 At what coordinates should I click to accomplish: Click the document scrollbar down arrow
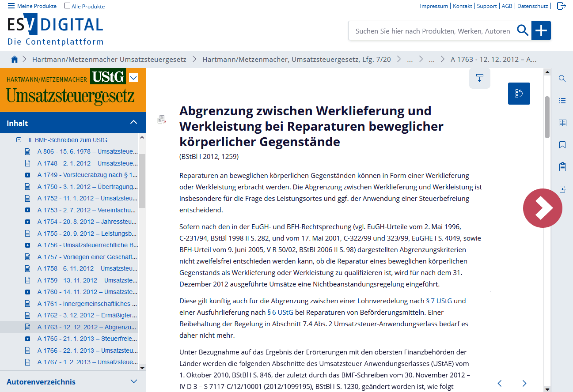[x=547, y=388]
